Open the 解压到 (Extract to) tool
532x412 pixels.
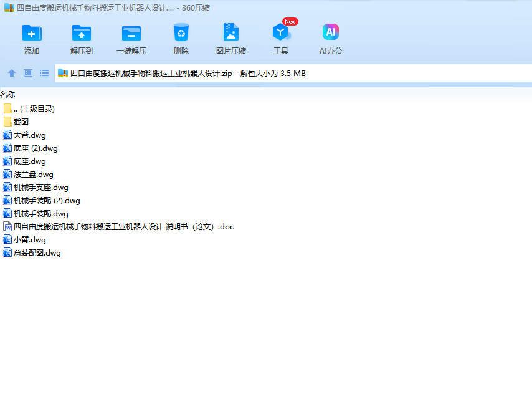pyautogui.click(x=82, y=33)
